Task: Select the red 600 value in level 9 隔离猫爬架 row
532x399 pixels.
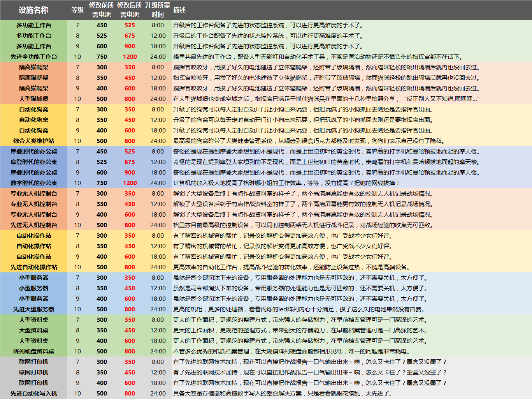Action: tap(130, 88)
